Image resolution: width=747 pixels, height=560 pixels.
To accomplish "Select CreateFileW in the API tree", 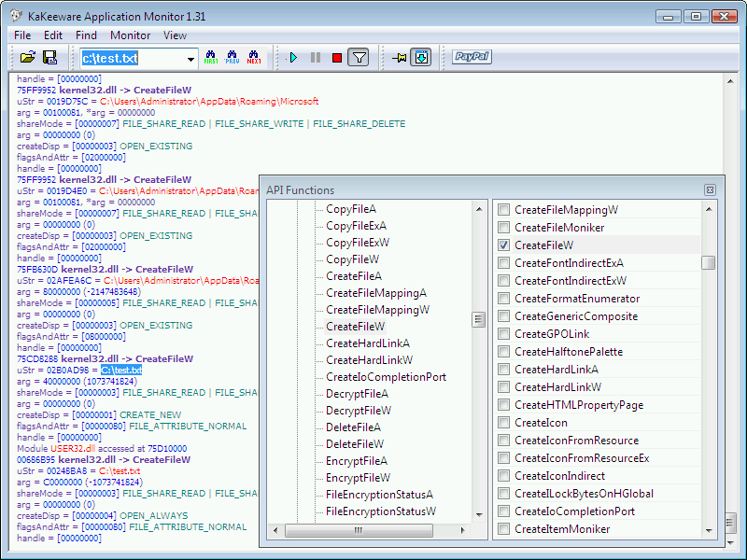I will (x=356, y=327).
